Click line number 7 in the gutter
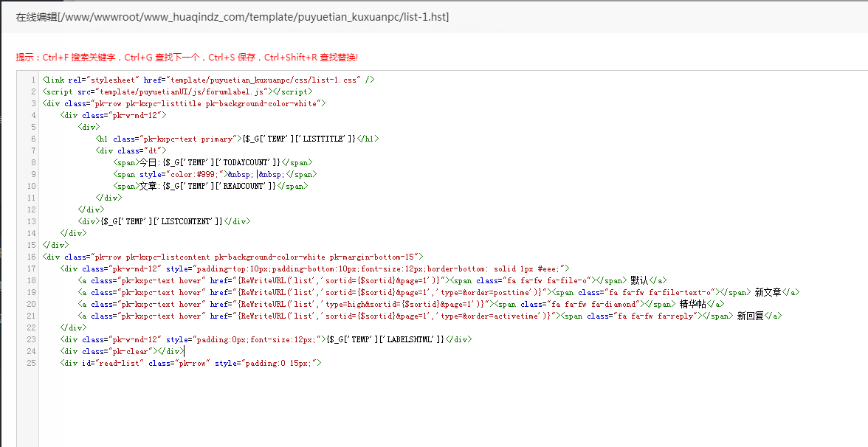Image resolution: width=868 pixels, height=447 pixels. tap(33, 150)
